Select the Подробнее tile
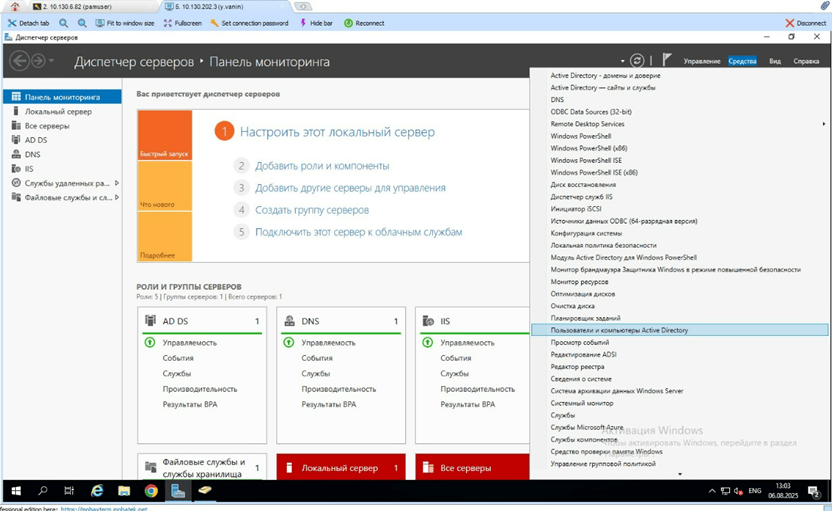Screen dimensions: 832x511 point(164,236)
